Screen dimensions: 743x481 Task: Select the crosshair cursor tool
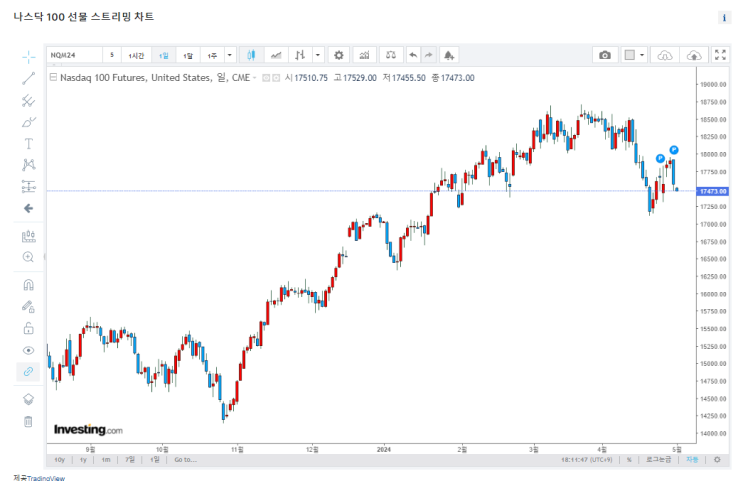28,56
